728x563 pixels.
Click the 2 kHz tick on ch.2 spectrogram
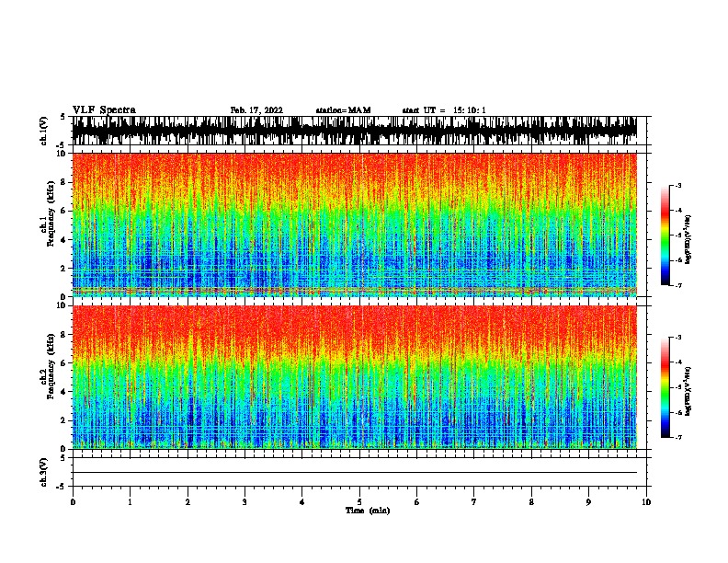click(x=64, y=420)
